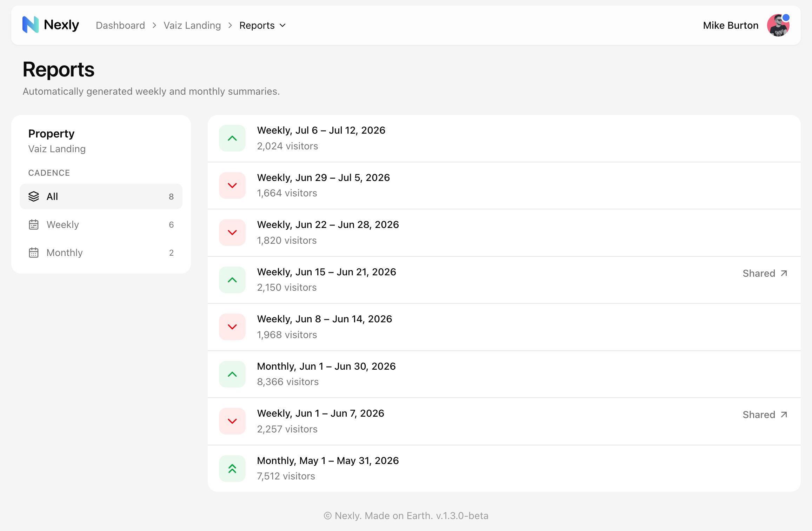Select the Weekly cadence filter
Image resolution: width=812 pixels, height=531 pixels.
(x=101, y=224)
